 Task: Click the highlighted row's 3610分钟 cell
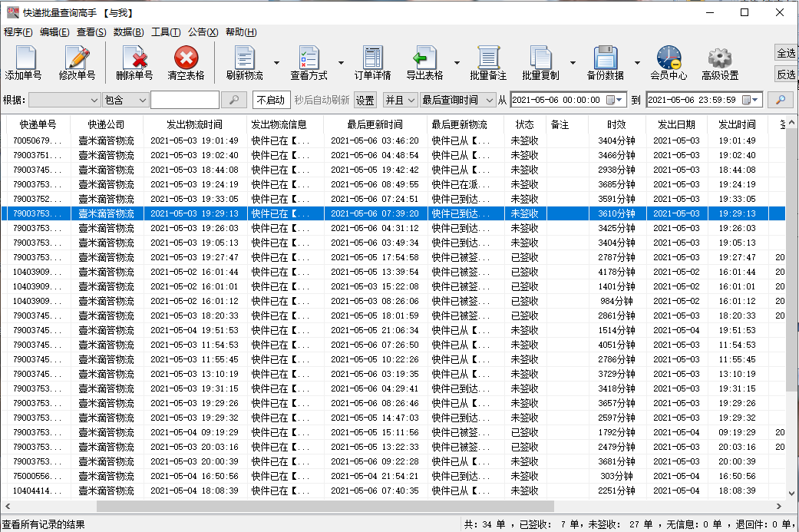[616, 213]
